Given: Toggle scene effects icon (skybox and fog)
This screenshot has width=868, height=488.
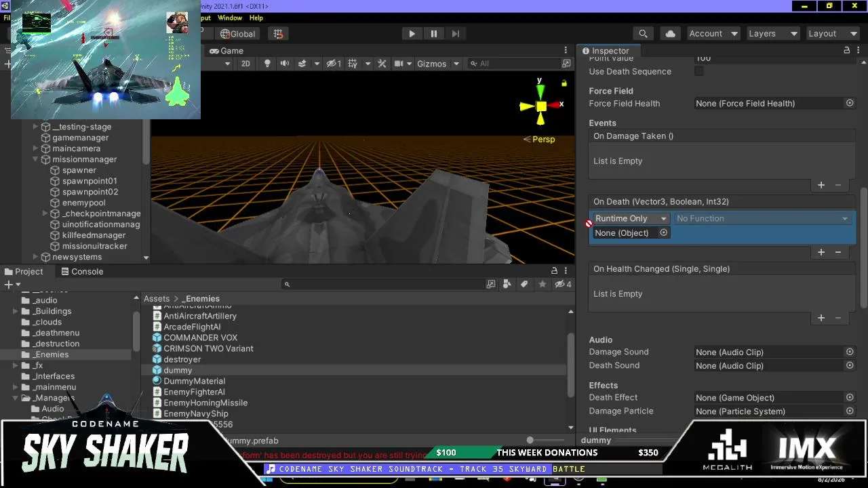Looking at the screenshot, I should coord(302,63).
